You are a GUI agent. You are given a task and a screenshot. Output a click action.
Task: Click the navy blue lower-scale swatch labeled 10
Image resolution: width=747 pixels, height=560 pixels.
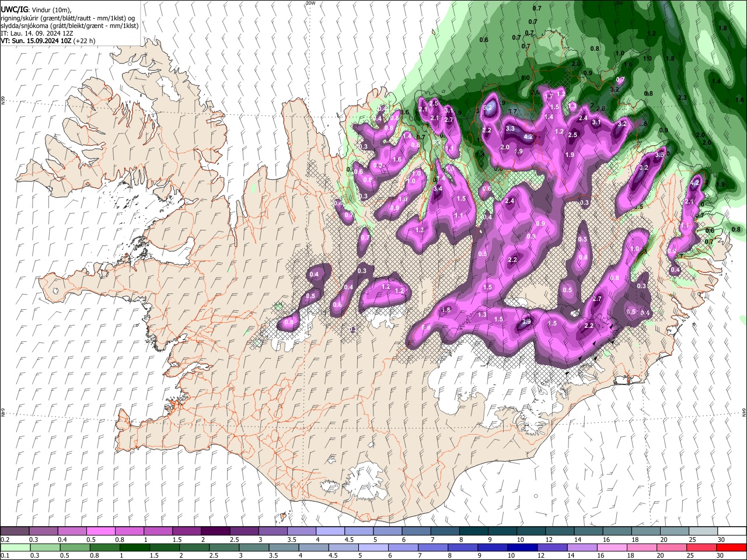click(522, 547)
